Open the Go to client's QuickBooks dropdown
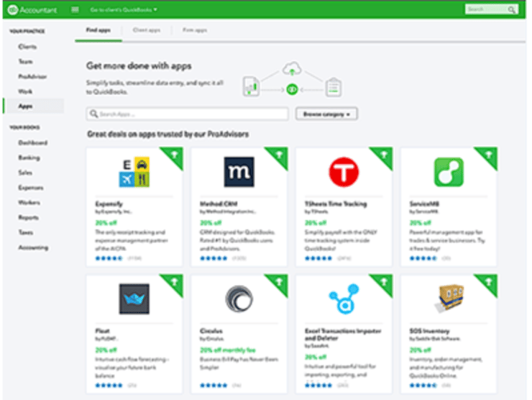This screenshot has height=400, width=532. 124,9
